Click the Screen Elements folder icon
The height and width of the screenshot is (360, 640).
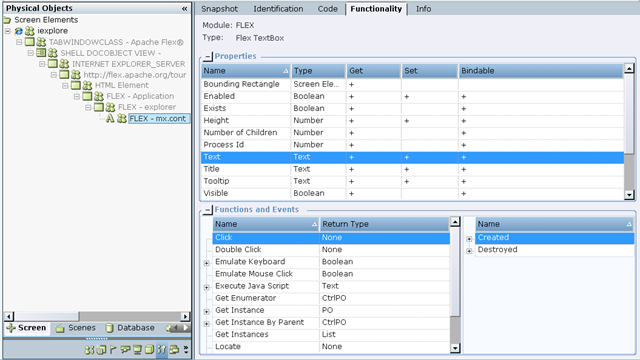[x=7, y=20]
